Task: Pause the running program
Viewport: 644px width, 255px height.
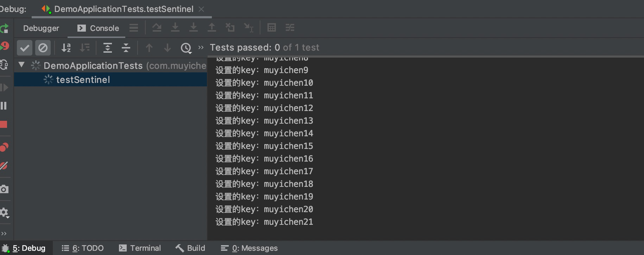Action: point(4,106)
